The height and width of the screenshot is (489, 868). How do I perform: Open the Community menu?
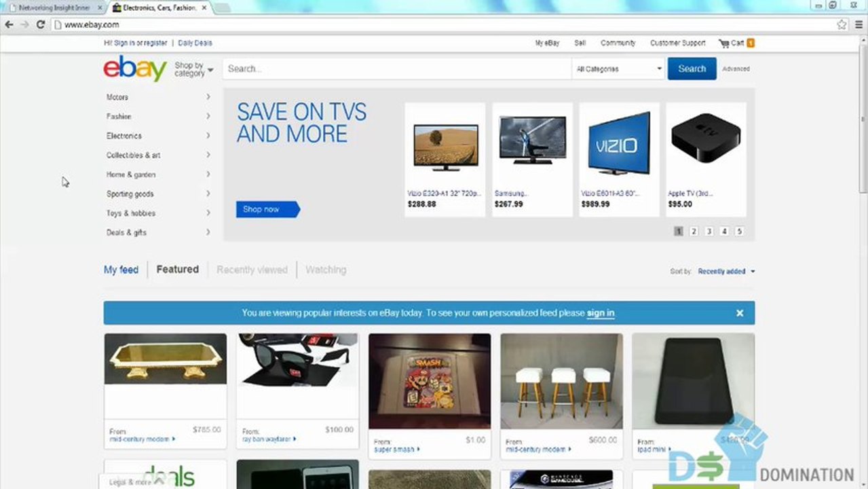click(x=618, y=43)
